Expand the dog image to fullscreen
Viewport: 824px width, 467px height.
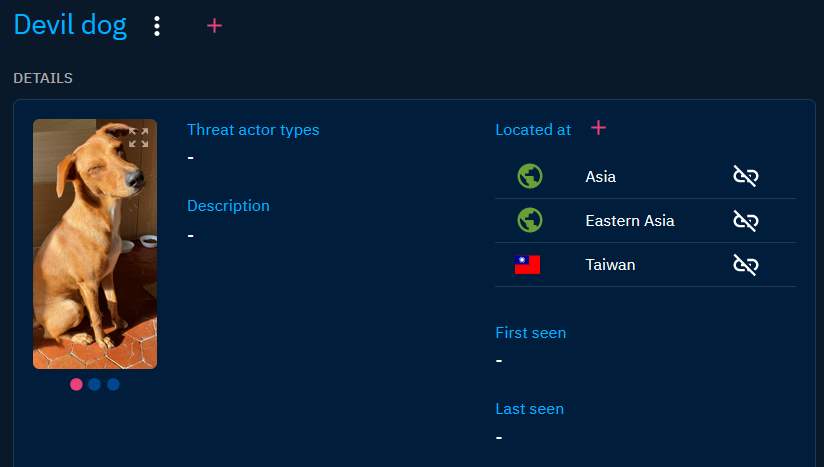[139, 137]
